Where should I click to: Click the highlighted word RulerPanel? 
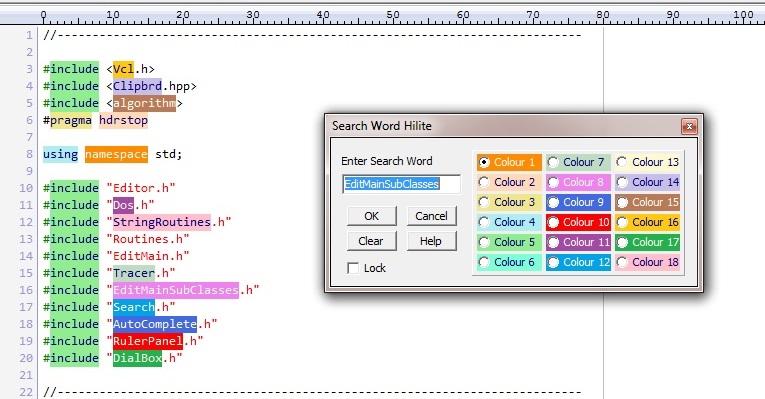pyautogui.click(x=148, y=341)
